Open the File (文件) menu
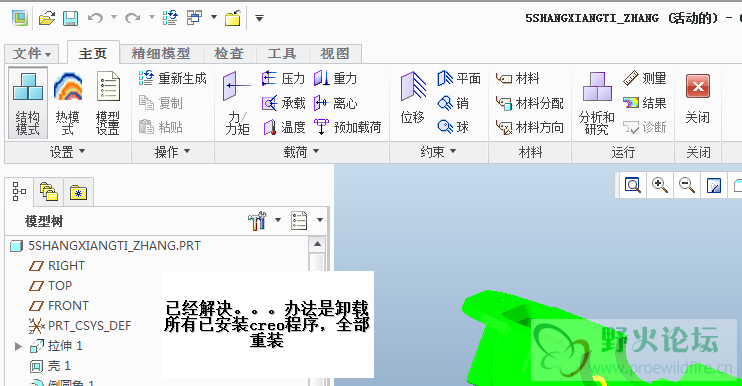This screenshot has height=386, width=742. click(32, 53)
